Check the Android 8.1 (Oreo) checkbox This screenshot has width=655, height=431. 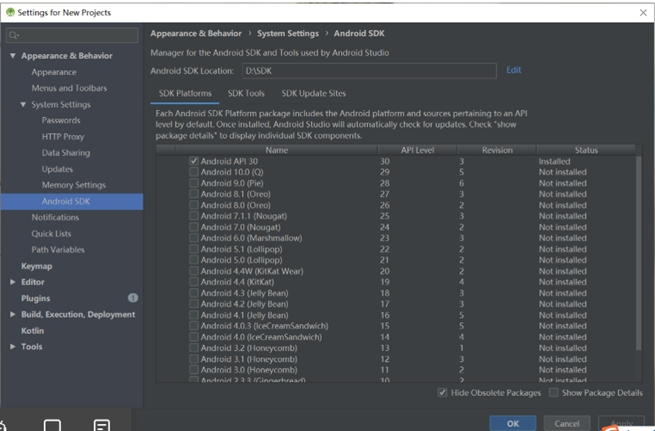[194, 194]
